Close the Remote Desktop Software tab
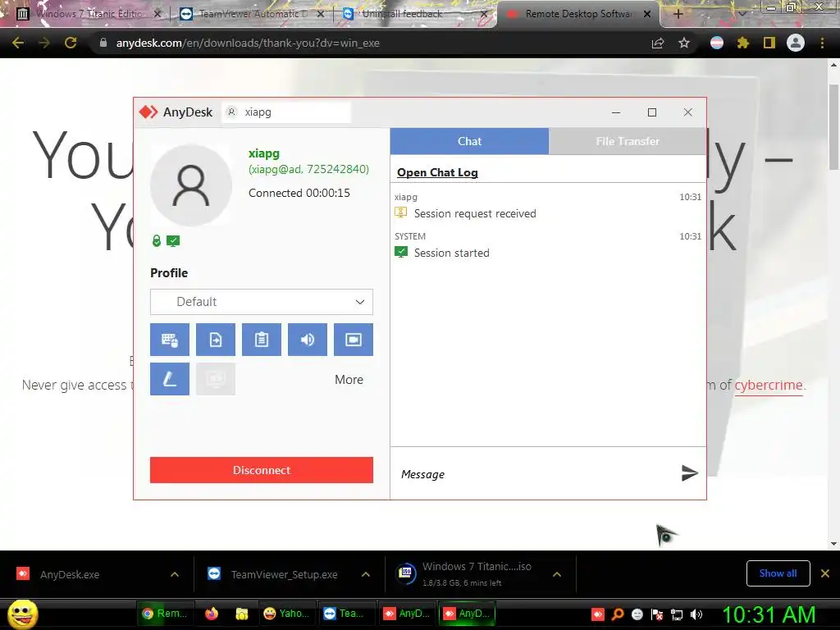 click(x=647, y=14)
